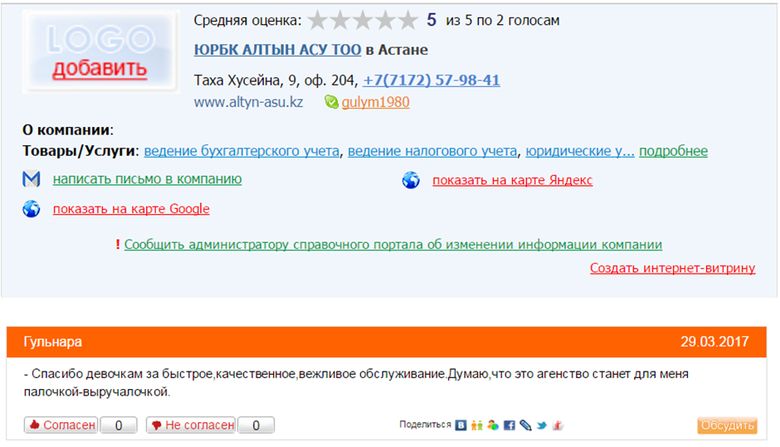Open ЮРБК АЛТЫН АСУ ТОО company link
This screenshot has height=447, width=780.
click(278, 50)
